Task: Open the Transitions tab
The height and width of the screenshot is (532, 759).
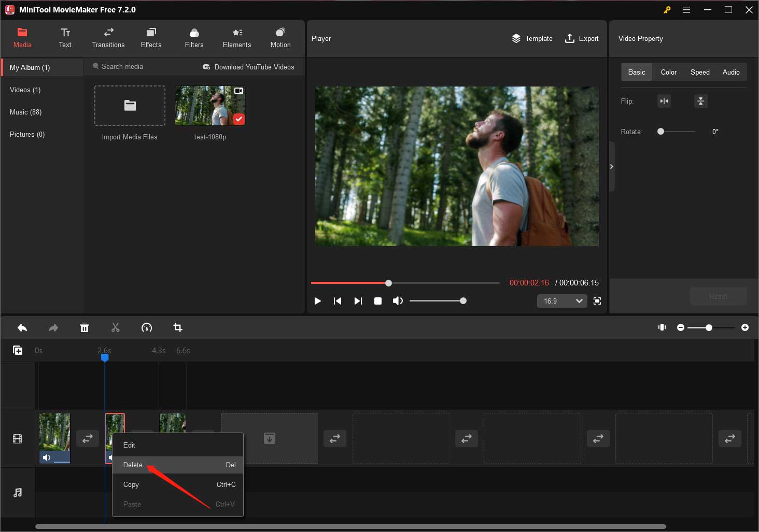Action: point(108,38)
